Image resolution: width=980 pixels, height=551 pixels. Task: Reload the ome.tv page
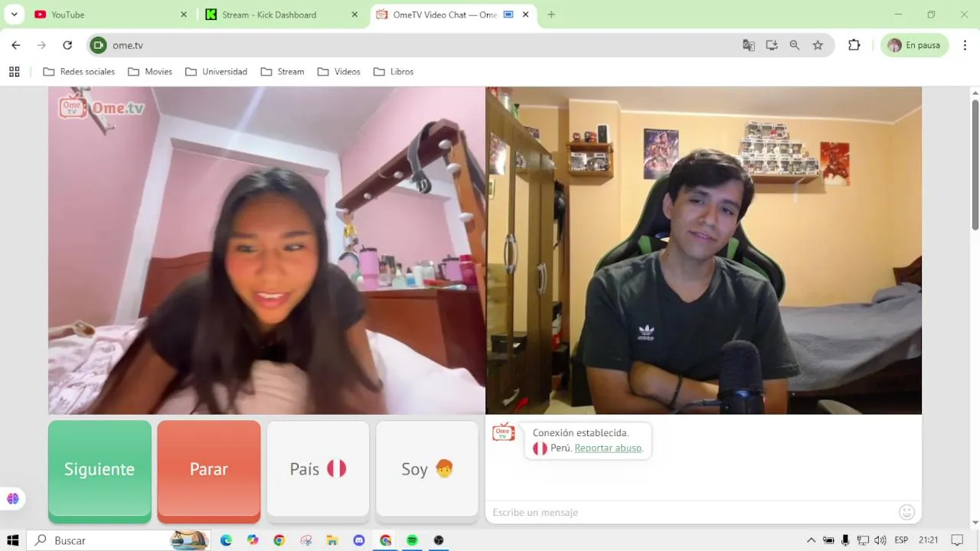point(67,45)
